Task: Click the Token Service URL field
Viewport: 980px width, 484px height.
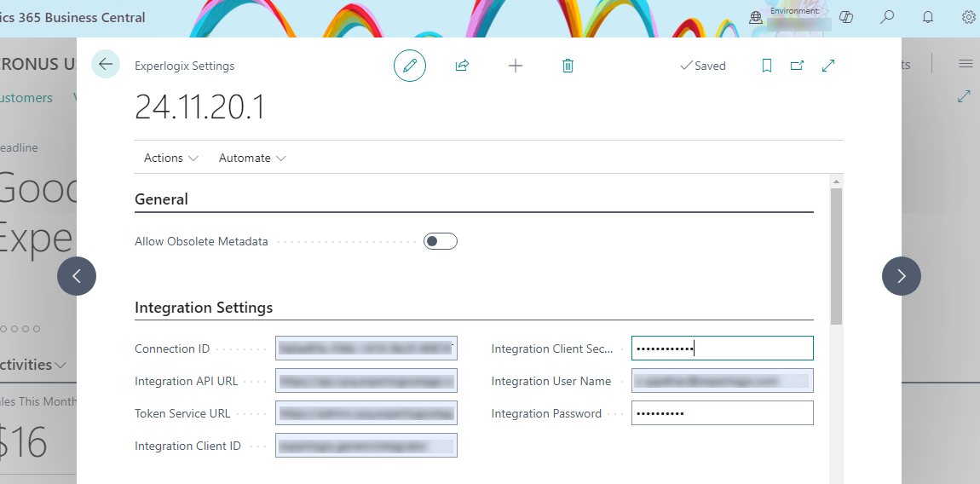Action: tap(366, 413)
